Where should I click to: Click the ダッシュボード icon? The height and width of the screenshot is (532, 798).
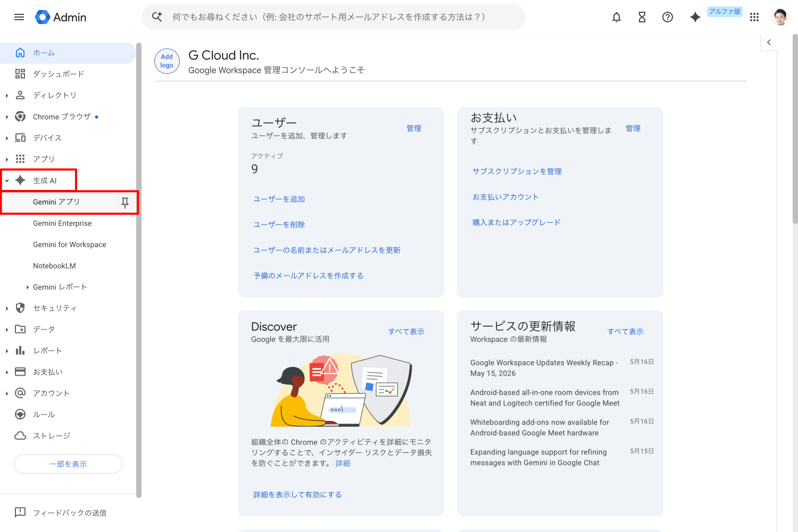(20, 74)
